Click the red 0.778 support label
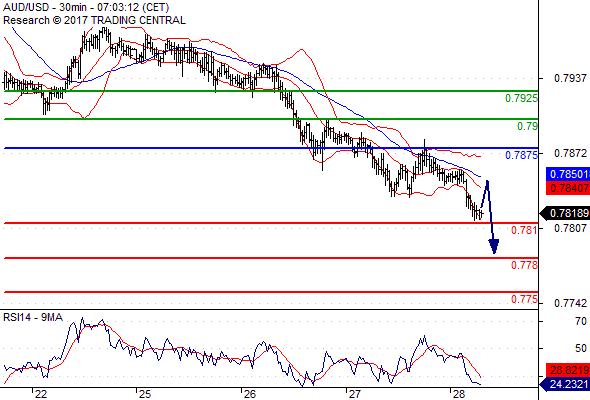 pos(524,265)
